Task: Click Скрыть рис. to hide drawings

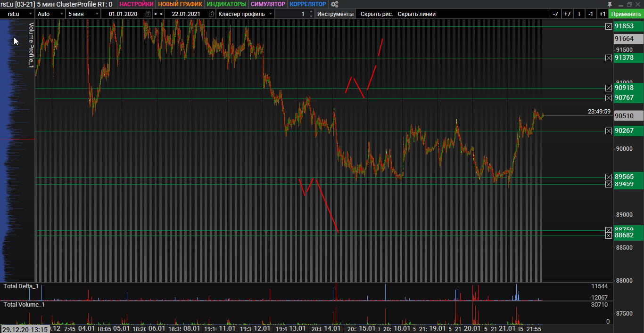Action: [377, 14]
